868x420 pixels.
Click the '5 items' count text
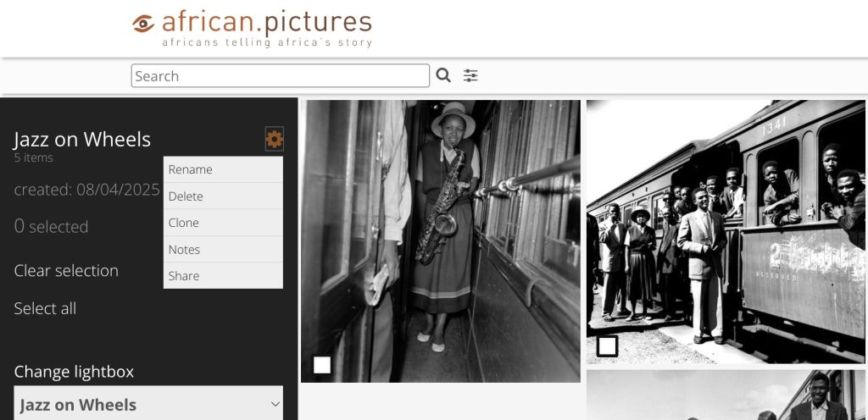point(34,157)
